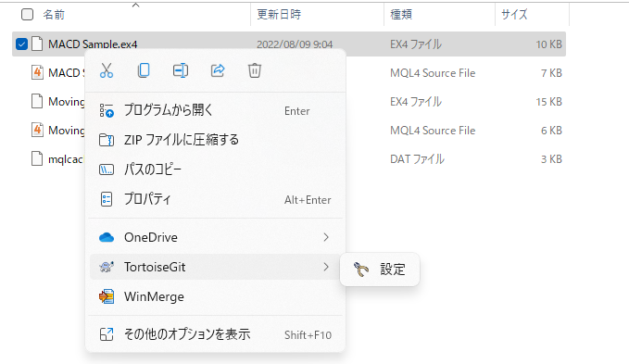Click the 7 KB size value

point(551,73)
